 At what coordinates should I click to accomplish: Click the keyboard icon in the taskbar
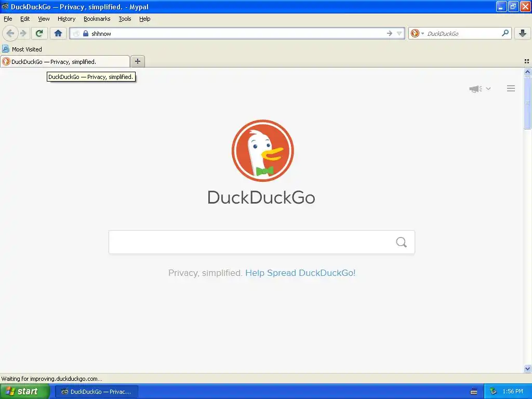tap(474, 392)
